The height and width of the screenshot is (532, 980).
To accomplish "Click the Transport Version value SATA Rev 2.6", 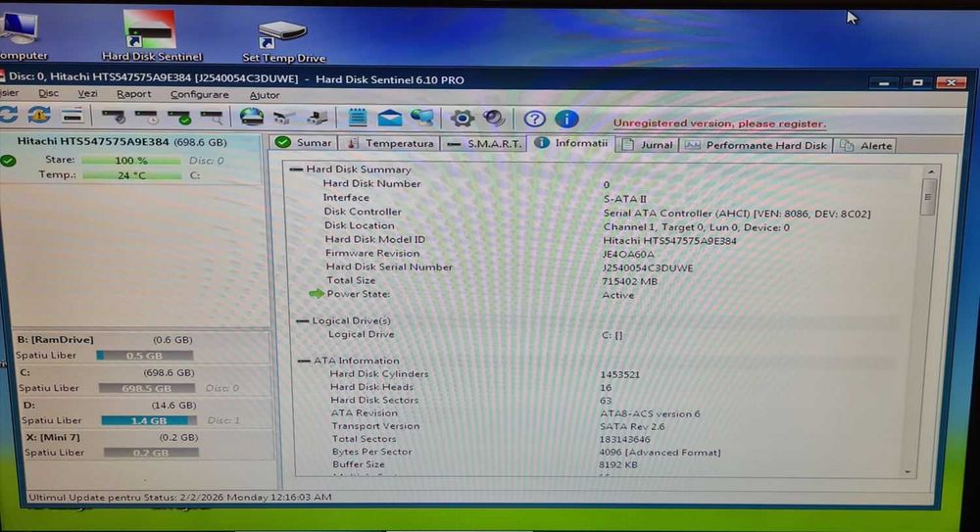I will [632, 427].
